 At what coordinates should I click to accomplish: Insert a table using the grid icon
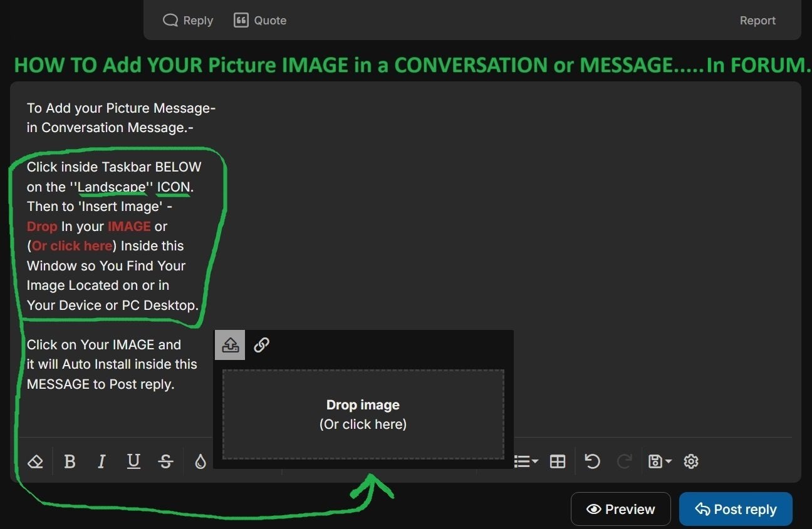click(x=557, y=462)
